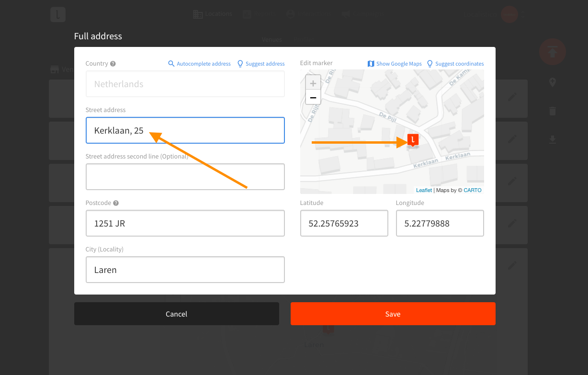
Task: Click the add location pin icon in background
Action: pos(553,82)
